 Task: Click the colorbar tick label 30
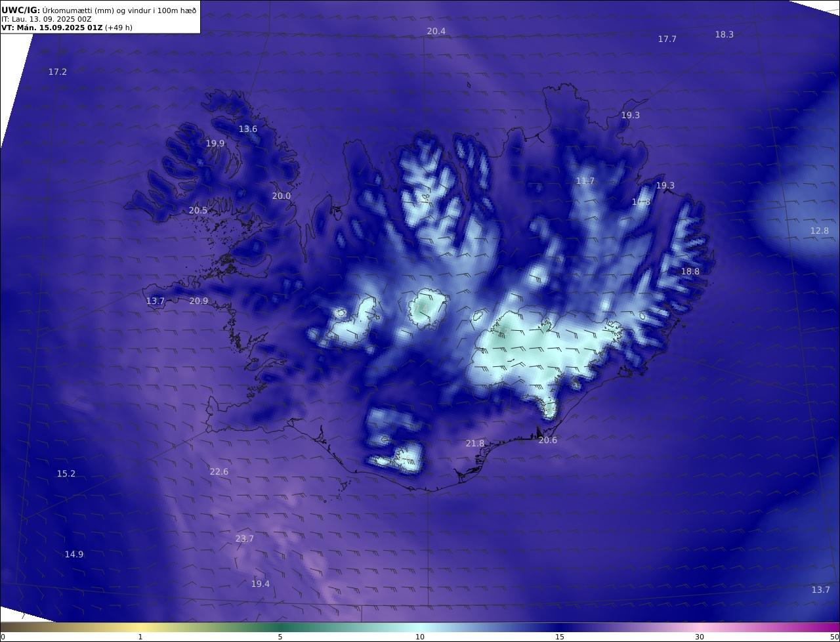[700, 637]
